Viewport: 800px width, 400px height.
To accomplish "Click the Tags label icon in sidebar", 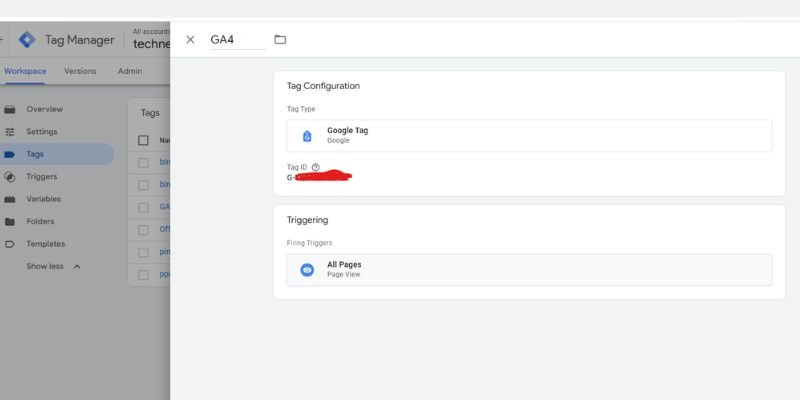I will [x=10, y=154].
